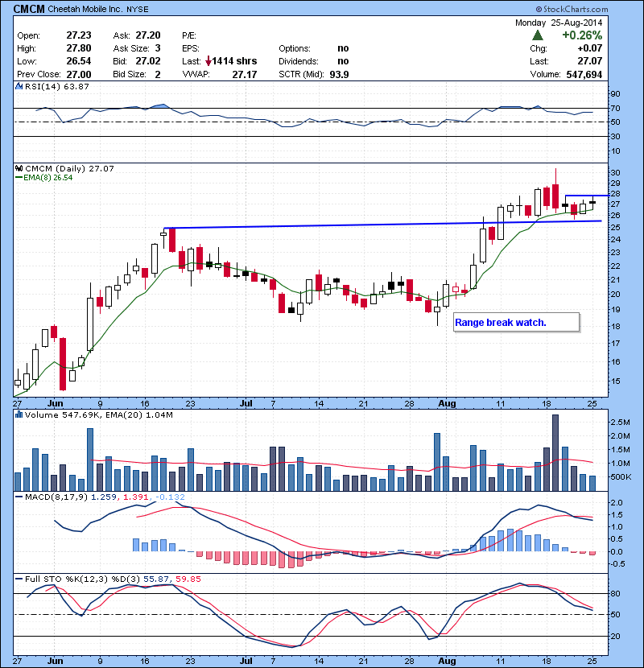Screen dimensions: 644x668
Task: Click the 'CMCM (Daily) 27.07' label
Action: coord(69,168)
